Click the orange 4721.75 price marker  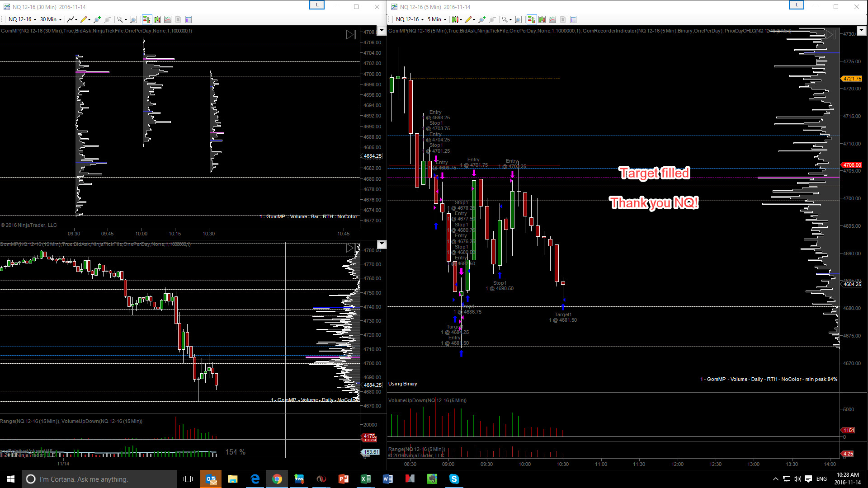click(x=852, y=79)
